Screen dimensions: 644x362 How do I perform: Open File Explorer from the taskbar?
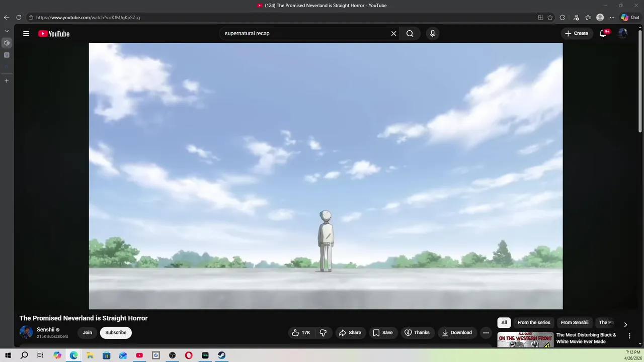pyautogui.click(x=90, y=355)
